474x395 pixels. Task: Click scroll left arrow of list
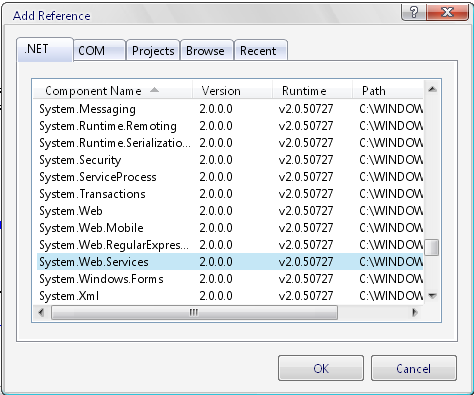point(41,313)
